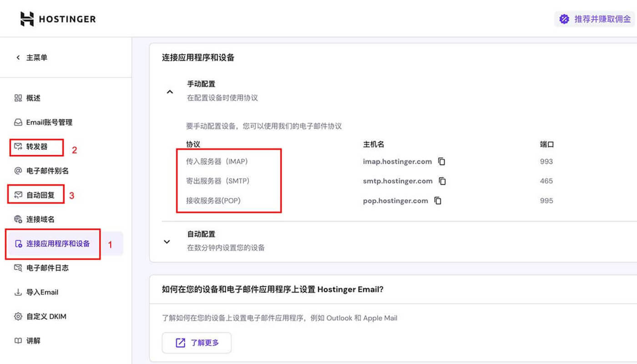The height and width of the screenshot is (364, 637).
Task: Click the 导入Email download icon
Action: (x=18, y=292)
